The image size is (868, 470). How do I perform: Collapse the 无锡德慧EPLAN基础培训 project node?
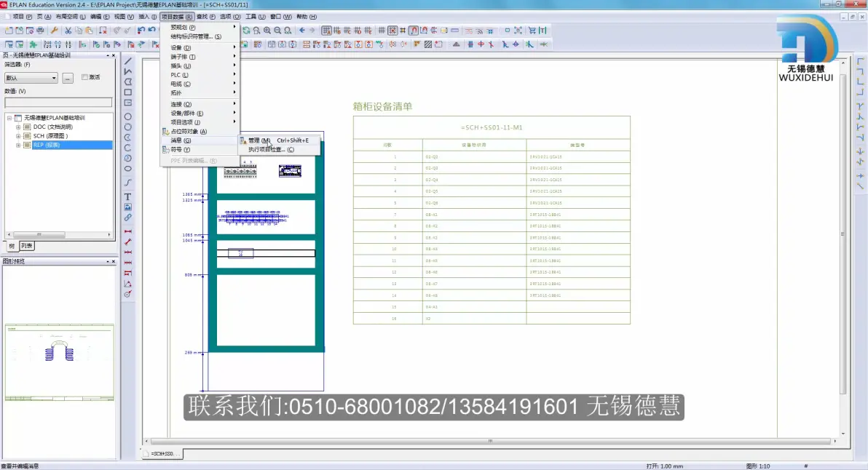point(9,118)
